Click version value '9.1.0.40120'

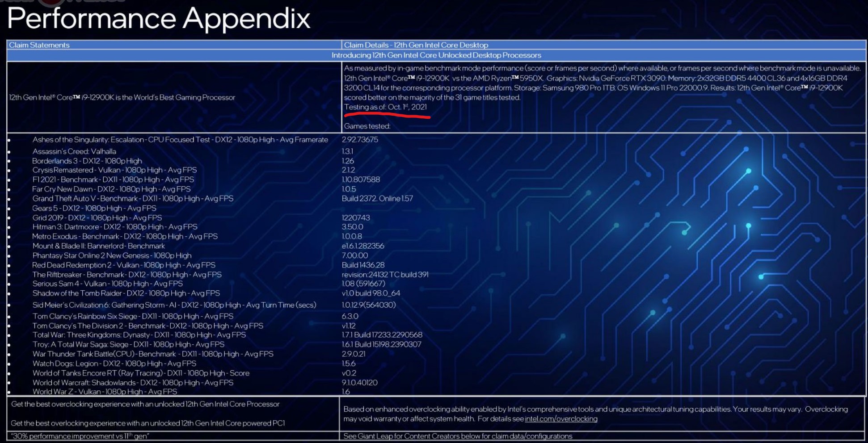tap(360, 383)
